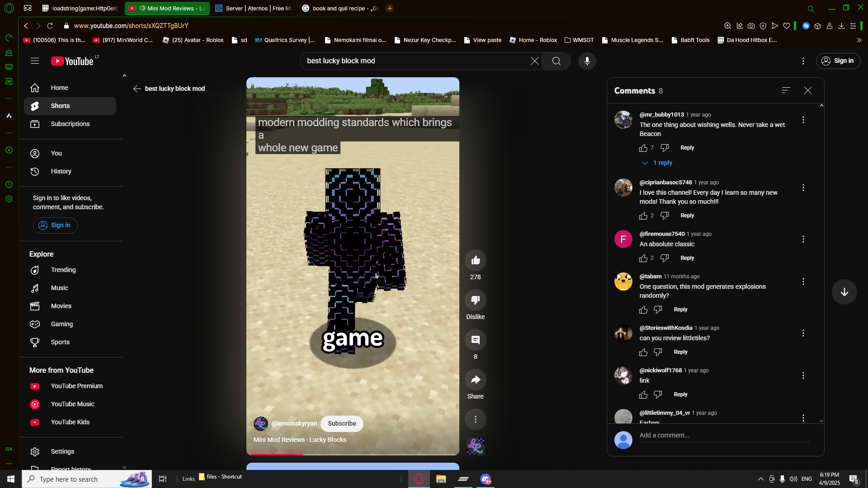Dislike the comment by @tabam
The image size is (868, 488).
[658, 310]
